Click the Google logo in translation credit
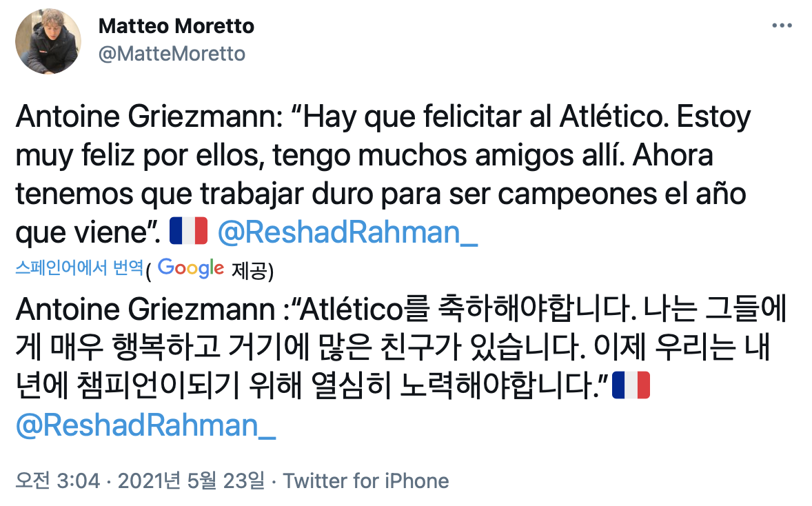The height and width of the screenshot is (506, 812). pos(190,268)
